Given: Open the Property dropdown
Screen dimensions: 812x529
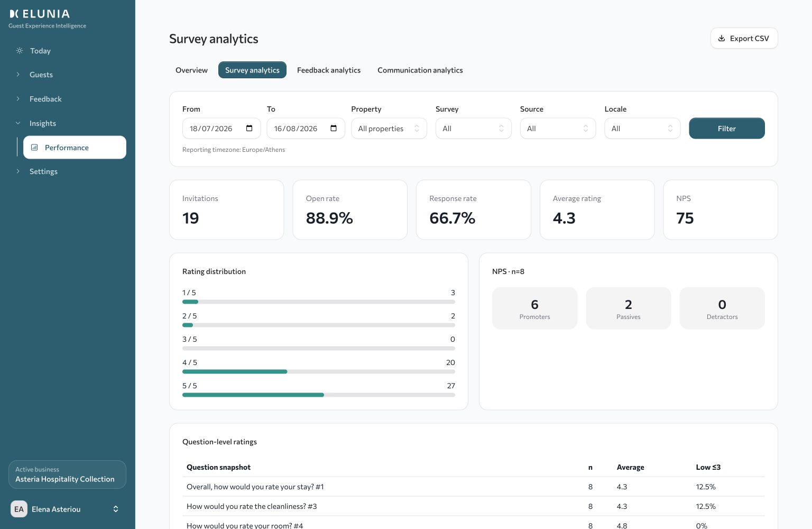Looking at the screenshot, I should [x=389, y=129].
